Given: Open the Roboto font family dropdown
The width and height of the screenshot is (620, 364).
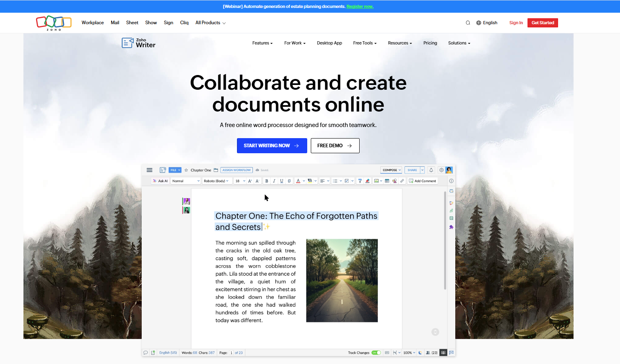Looking at the screenshot, I should (x=217, y=181).
